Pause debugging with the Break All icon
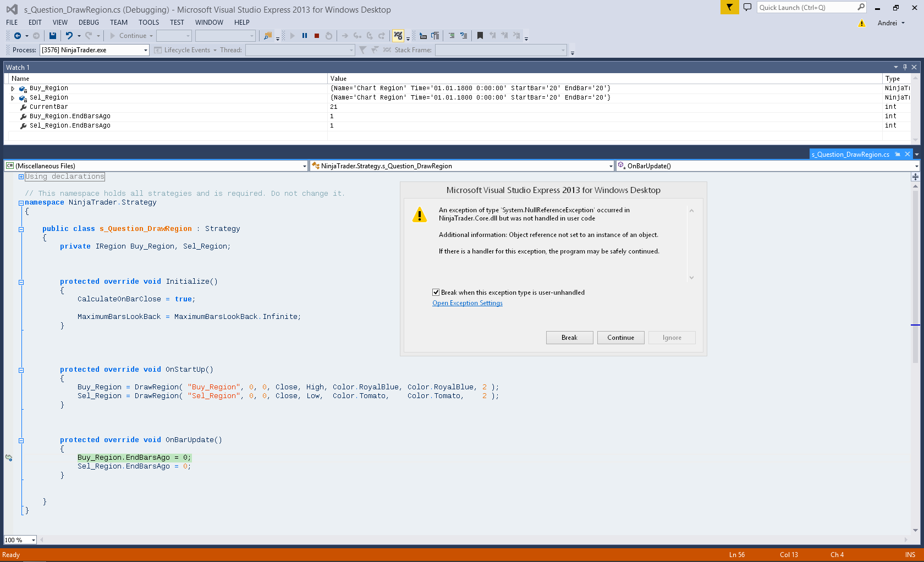This screenshot has width=924, height=562. [305, 36]
